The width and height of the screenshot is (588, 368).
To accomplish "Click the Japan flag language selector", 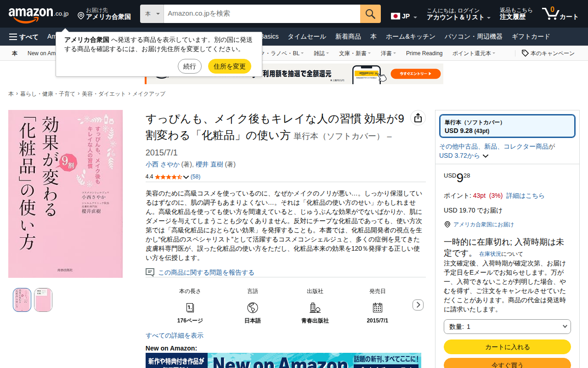I will click(x=404, y=17).
